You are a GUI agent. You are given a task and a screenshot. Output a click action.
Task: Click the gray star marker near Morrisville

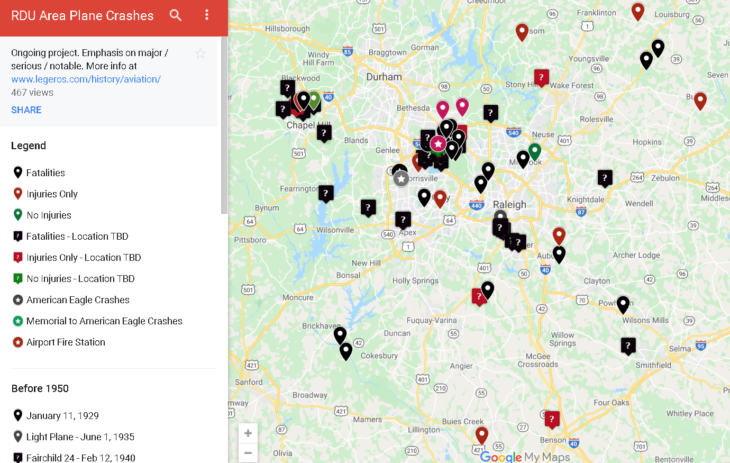pos(401,178)
